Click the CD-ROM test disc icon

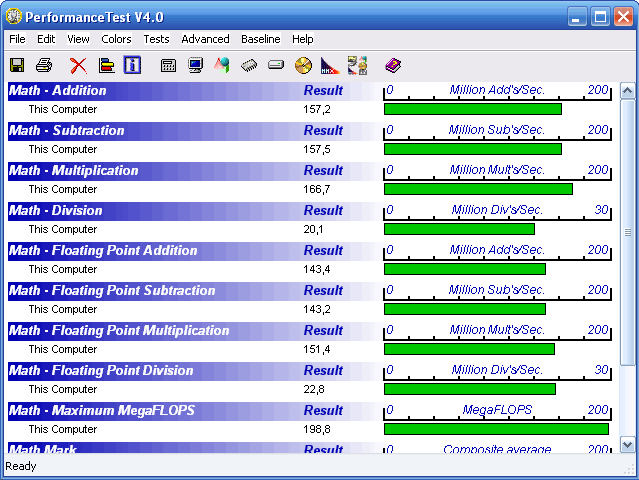click(x=303, y=65)
